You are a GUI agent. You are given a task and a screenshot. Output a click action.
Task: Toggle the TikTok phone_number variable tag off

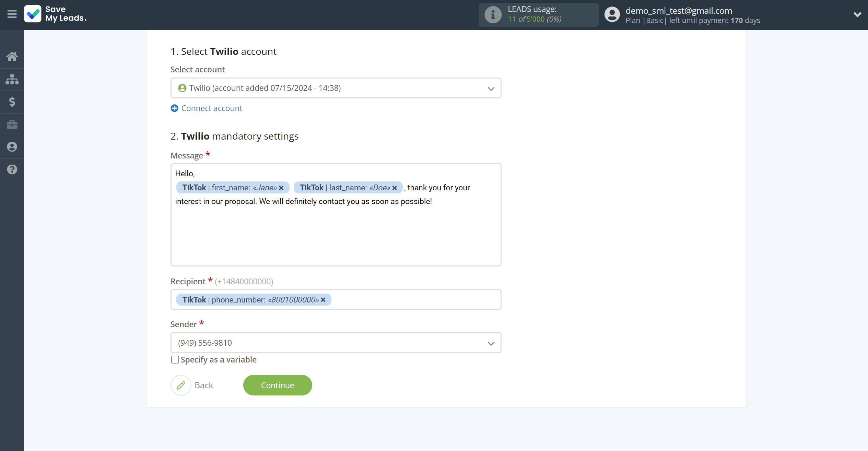click(x=323, y=299)
